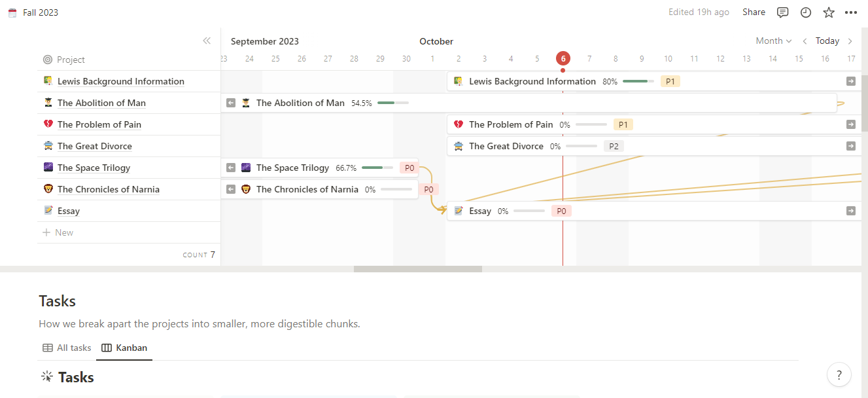The height and width of the screenshot is (398, 868).
Task: Click the lion icon in the project list
Action: [48, 189]
